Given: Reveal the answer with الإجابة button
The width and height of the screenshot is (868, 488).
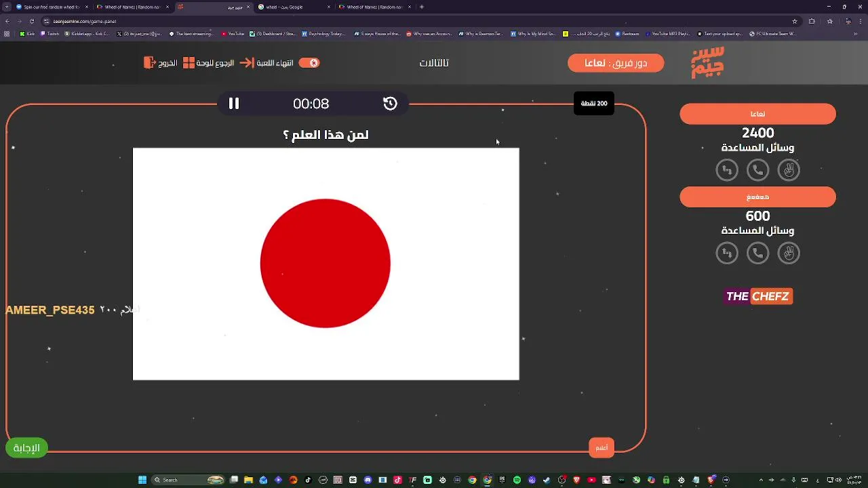Looking at the screenshot, I should 26,448.
